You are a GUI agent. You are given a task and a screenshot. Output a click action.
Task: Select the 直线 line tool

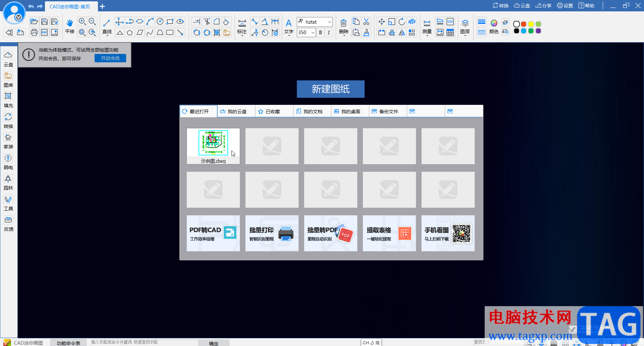click(107, 26)
